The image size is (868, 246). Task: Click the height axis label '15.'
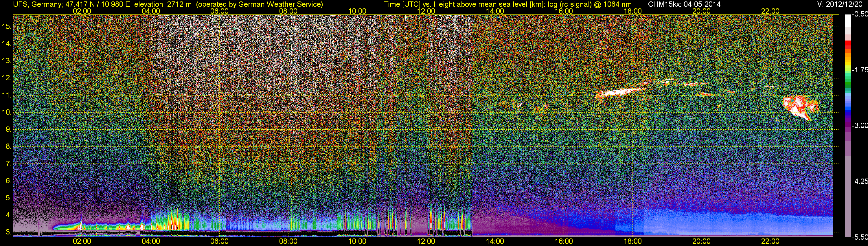[6, 26]
